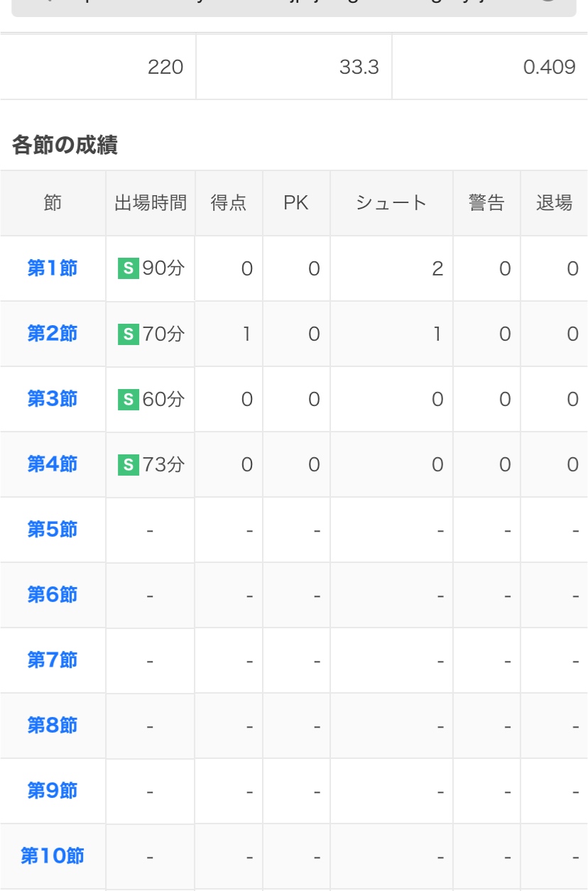Click the green S badge beside 70分
Screen dimensions: 588x891
(x=128, y=334)
